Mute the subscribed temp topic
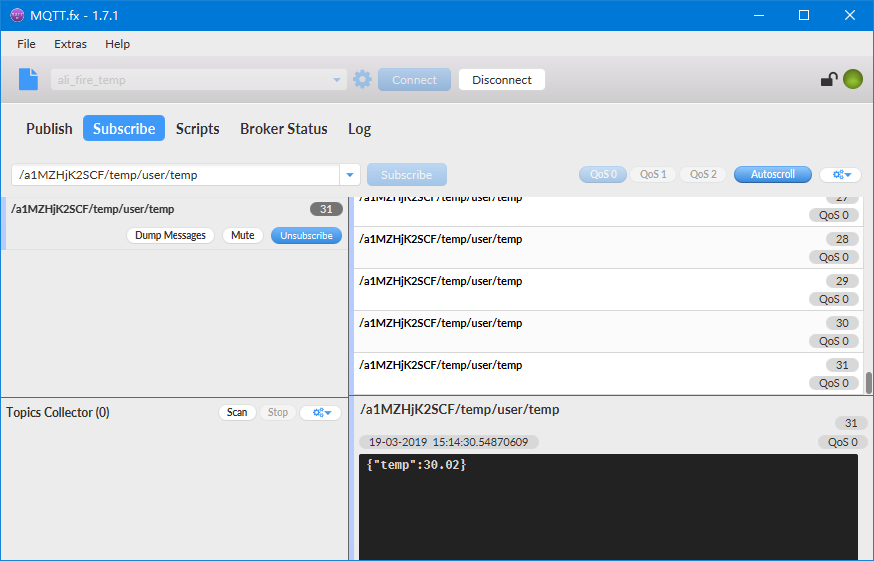This screenshot has height=561, width=874. [242, 235]
